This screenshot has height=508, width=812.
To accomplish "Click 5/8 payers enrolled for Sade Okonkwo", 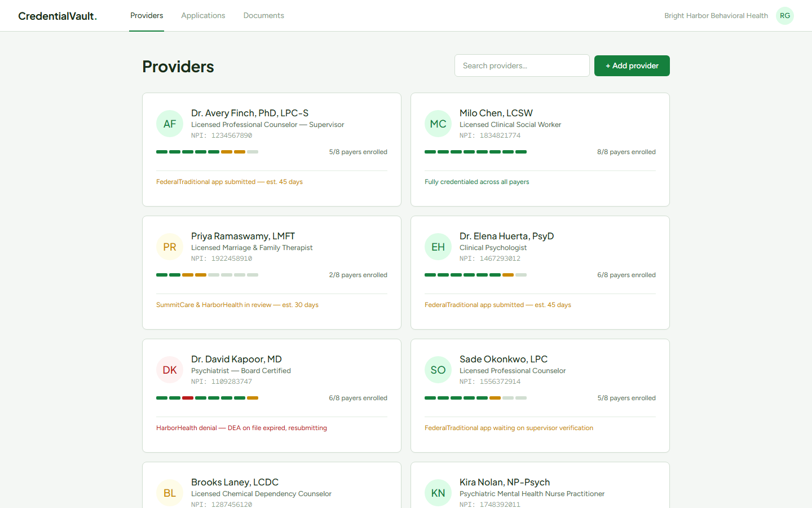I will click(x=626, y=398).
